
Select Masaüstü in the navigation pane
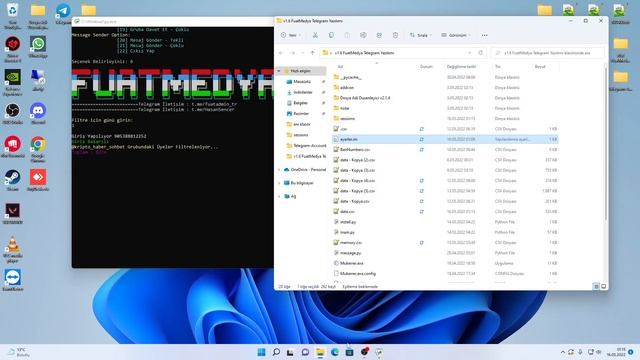302,82
